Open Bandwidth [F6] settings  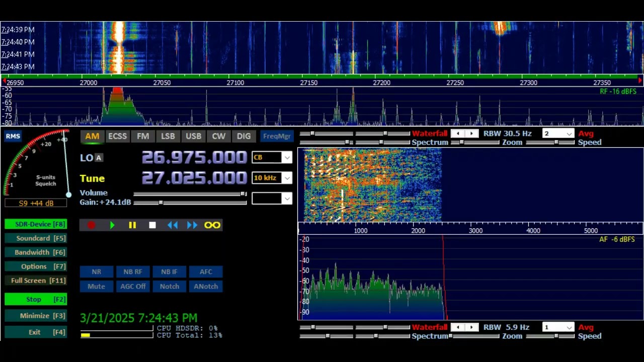coord(36,252)
